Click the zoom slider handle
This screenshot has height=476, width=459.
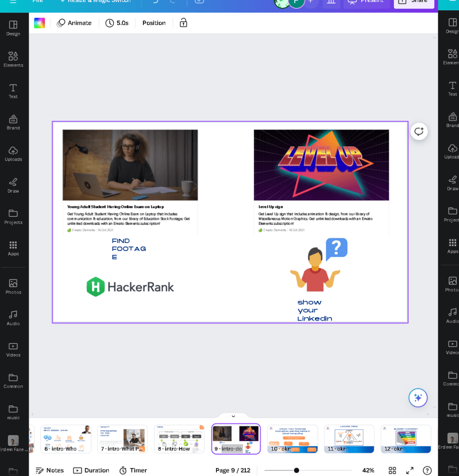tap(297, 470)
